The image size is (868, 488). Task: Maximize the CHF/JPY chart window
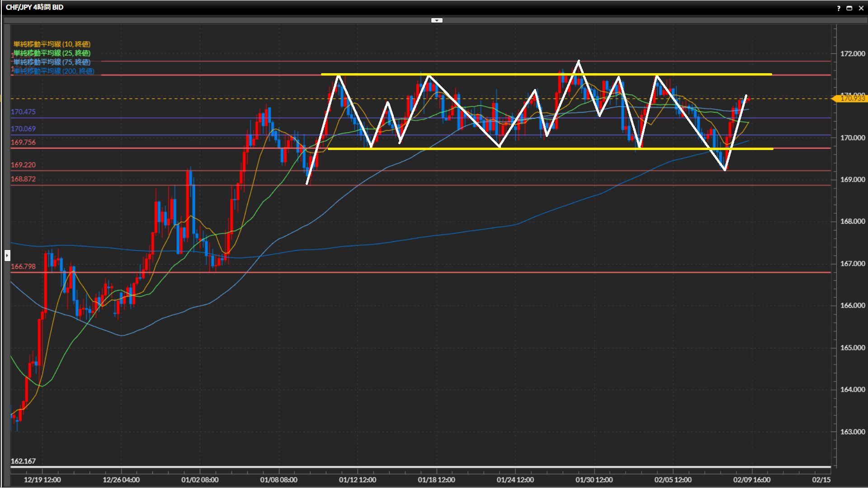849,8
